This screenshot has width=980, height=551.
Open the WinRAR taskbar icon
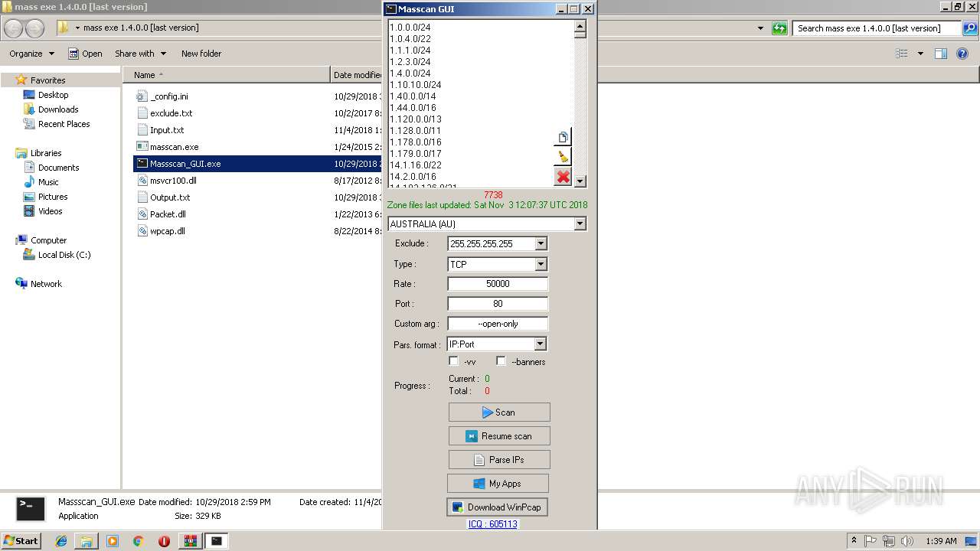190,541
